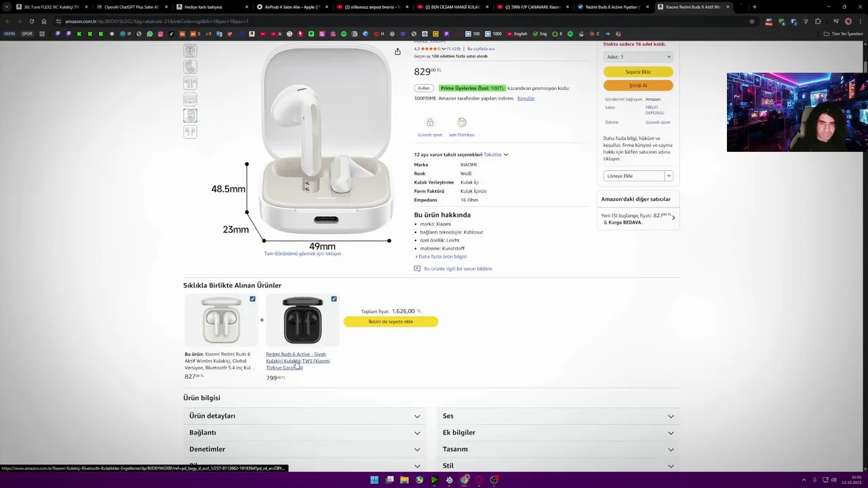Open the Koşullar link
Viewport: 868px width, 488px height.
click(526, 98)
